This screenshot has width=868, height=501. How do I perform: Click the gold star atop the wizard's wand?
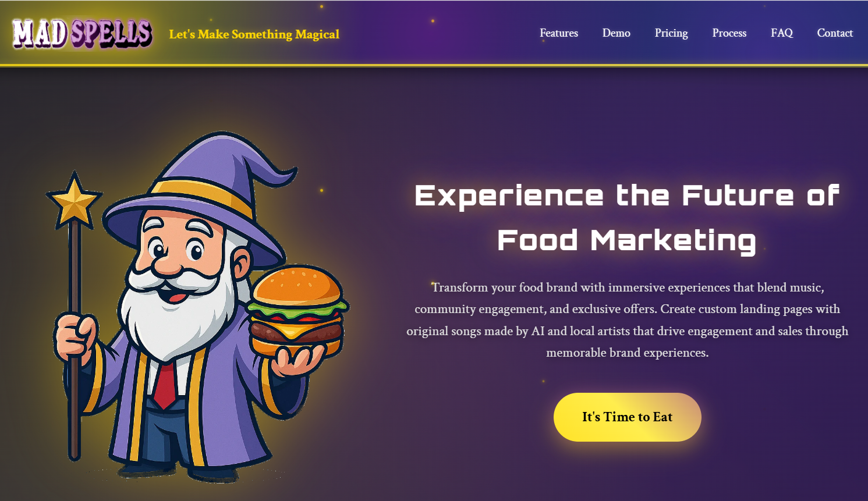click(74, 201)
